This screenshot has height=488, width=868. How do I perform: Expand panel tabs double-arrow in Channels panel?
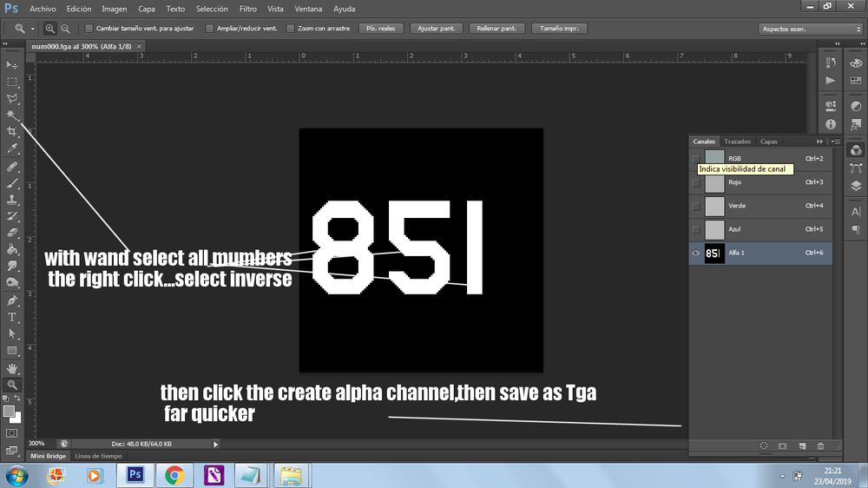[820, 142]
